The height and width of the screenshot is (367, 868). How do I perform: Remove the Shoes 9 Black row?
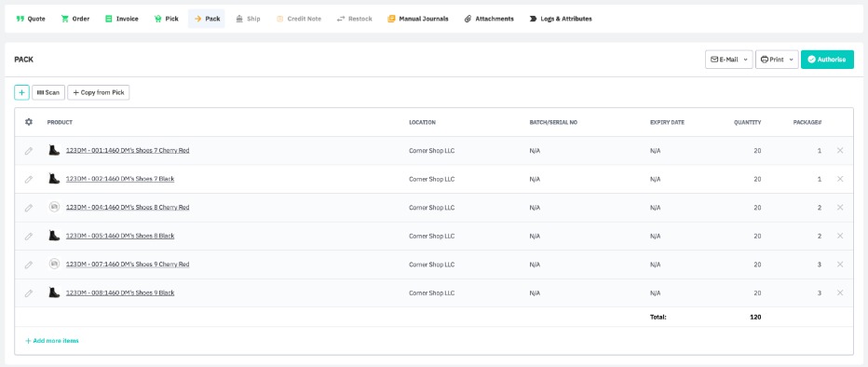tap(840, 292)
